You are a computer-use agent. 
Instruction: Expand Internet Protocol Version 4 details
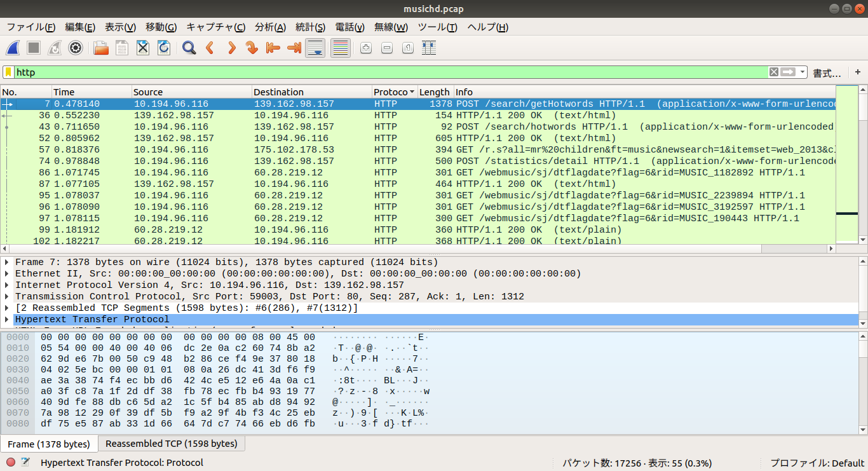click(x=7, y=285)
